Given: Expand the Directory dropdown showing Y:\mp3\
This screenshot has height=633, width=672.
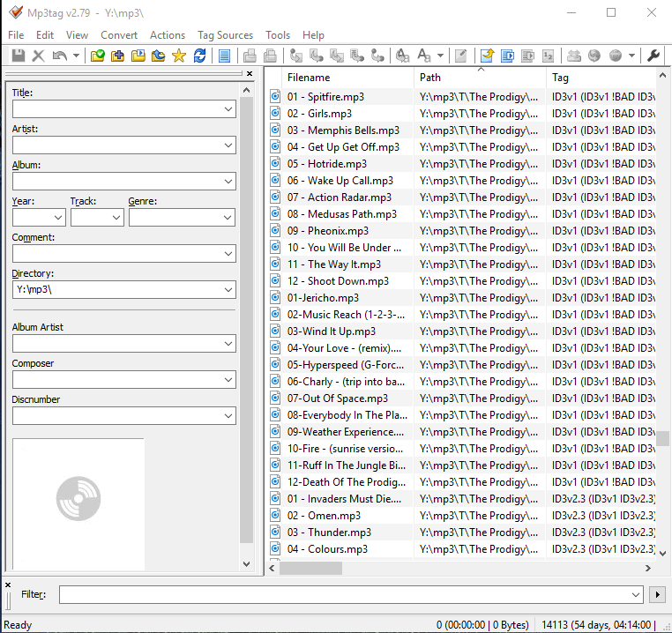Looking at the screenshot, I should pos(228,290).
